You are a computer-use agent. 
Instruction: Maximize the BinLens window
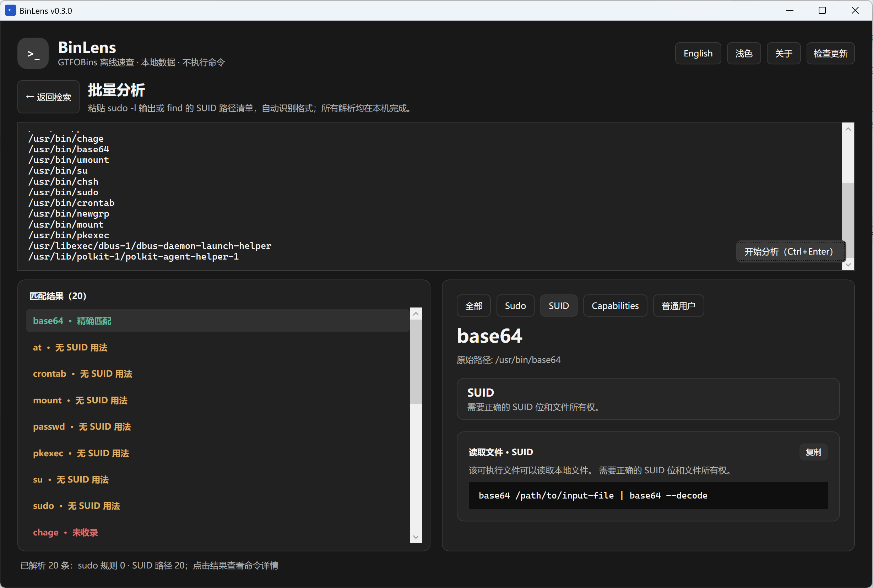pyautogui.click(x=822, y=11)
